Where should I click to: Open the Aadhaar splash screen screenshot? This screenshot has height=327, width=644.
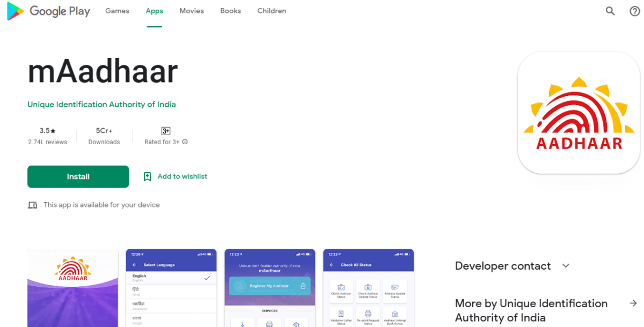(72, 288)
